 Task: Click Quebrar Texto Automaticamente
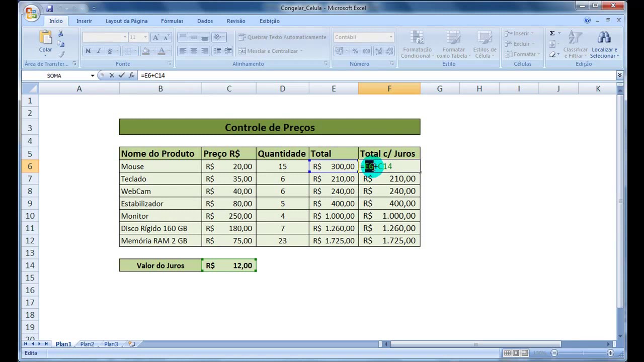coord(283,37)
